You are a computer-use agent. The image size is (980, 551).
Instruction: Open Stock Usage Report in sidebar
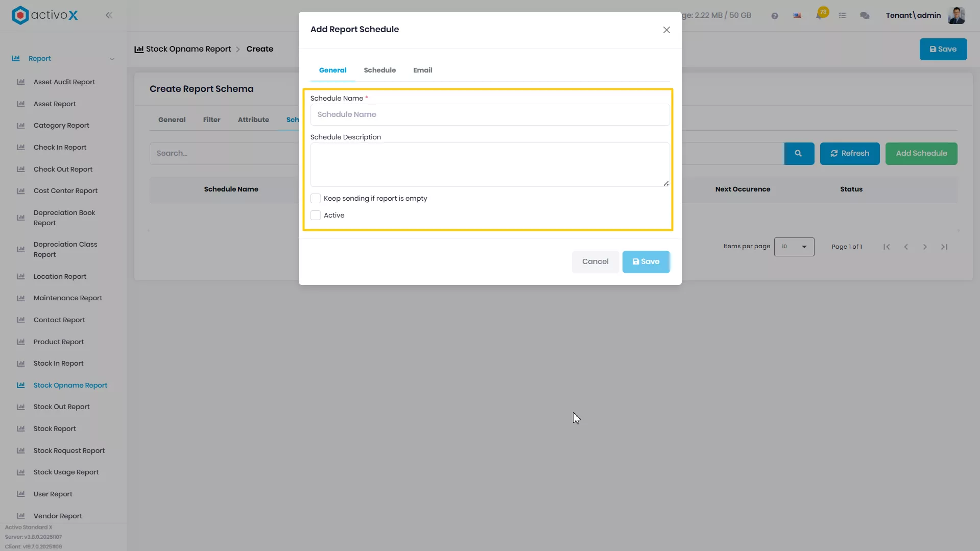(x=66, y=472)
